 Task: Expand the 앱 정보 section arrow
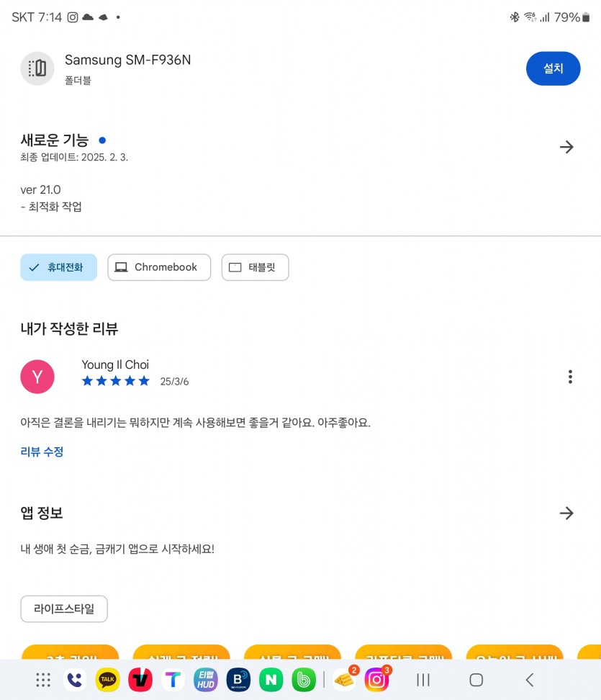click(566, 513)
